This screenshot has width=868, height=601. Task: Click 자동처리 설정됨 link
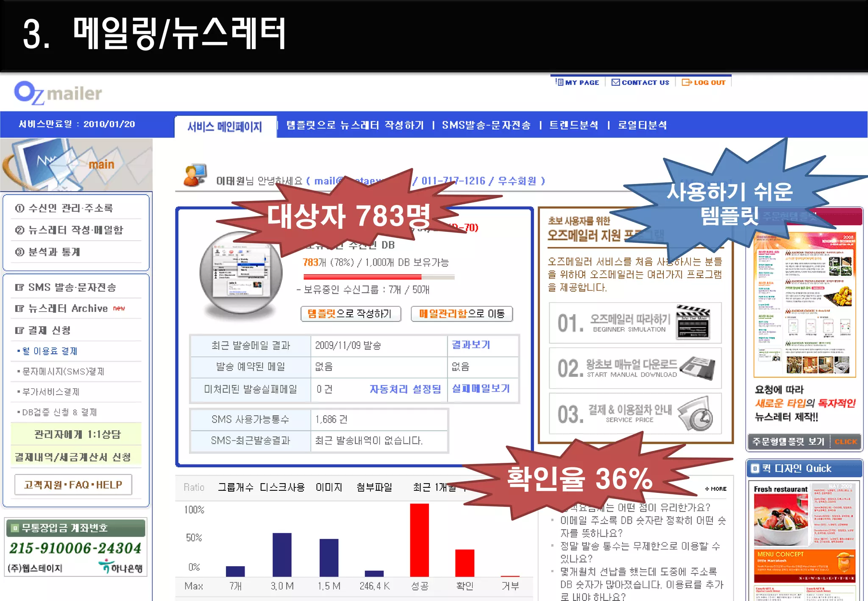click(x=405, y=389)
